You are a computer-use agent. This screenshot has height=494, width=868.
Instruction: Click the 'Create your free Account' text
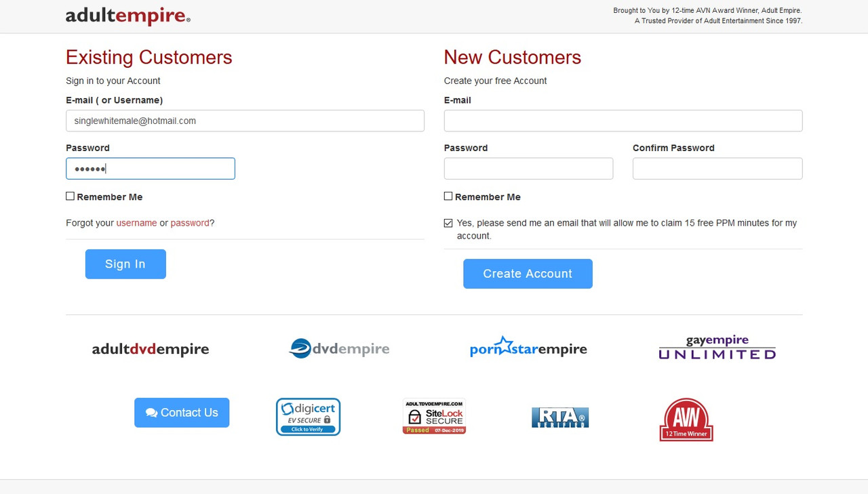click(495, 81)
